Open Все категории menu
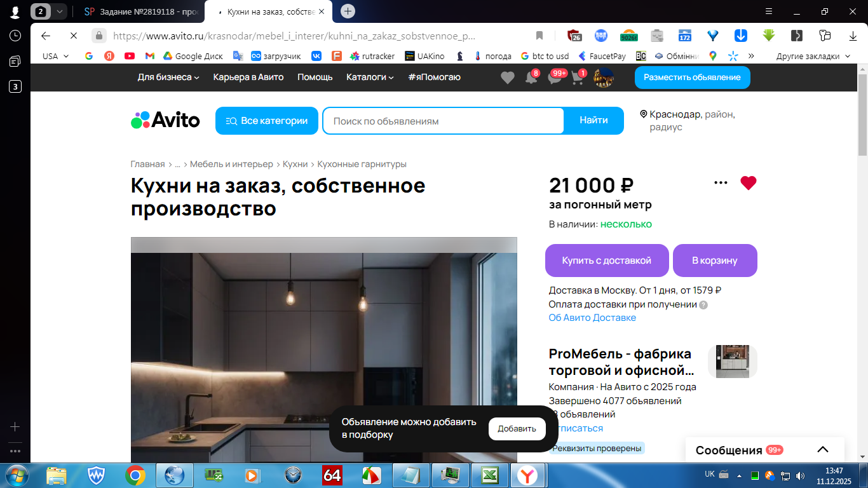 267,121
